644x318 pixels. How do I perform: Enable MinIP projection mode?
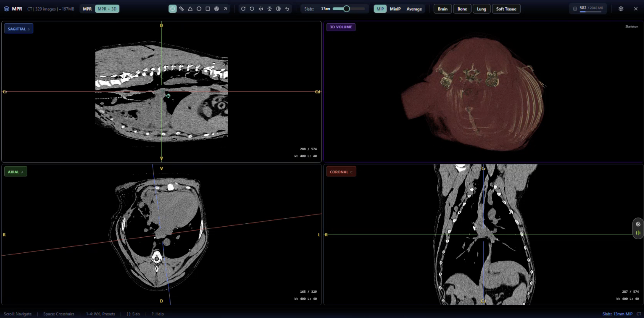coord(395,9)
